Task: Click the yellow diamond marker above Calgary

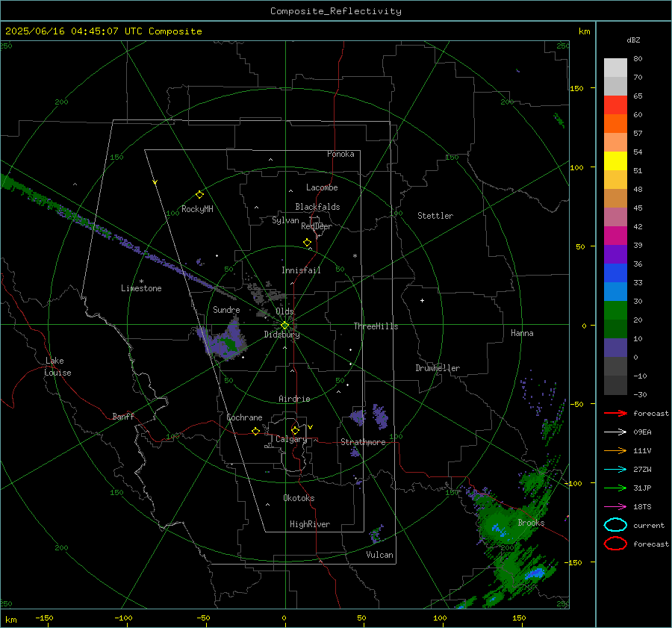Action: 295,430
